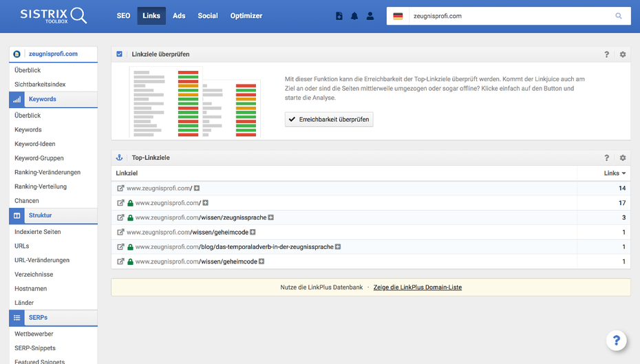The height and width of the screenshot is (364, 640).
Task: Open external link icon for non-secure /wissen/geheimcode
Action: tap(120, 232)
